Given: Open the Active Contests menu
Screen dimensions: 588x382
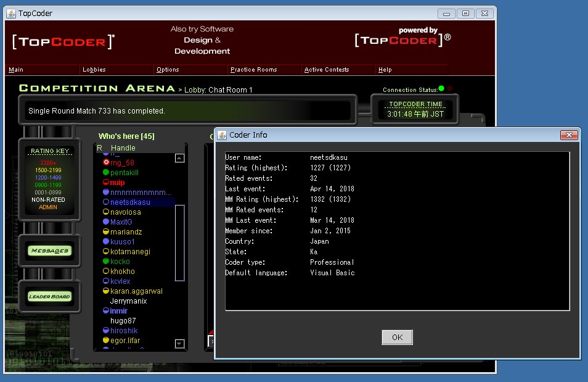Looking at the screenshot, I should pyautogui.click(x=326, y=70).
